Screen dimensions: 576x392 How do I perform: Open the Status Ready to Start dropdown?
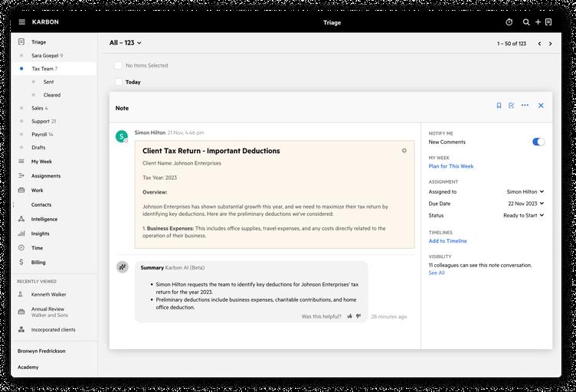click(523, 215)
